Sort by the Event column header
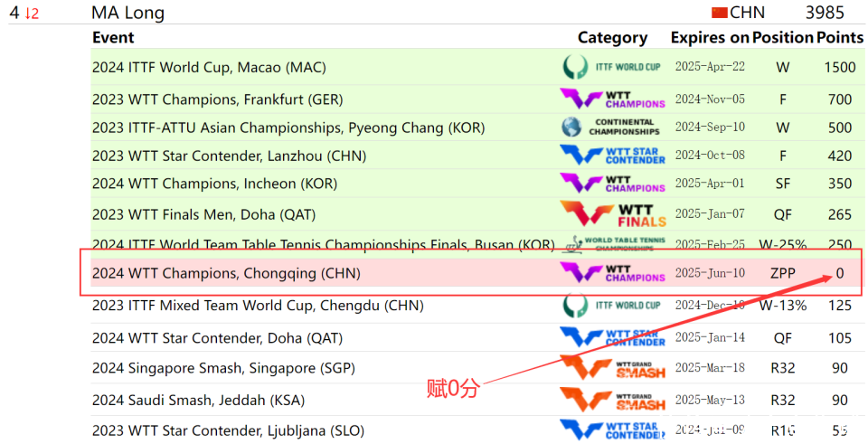The image size is (868, 444). click(113, 38)
